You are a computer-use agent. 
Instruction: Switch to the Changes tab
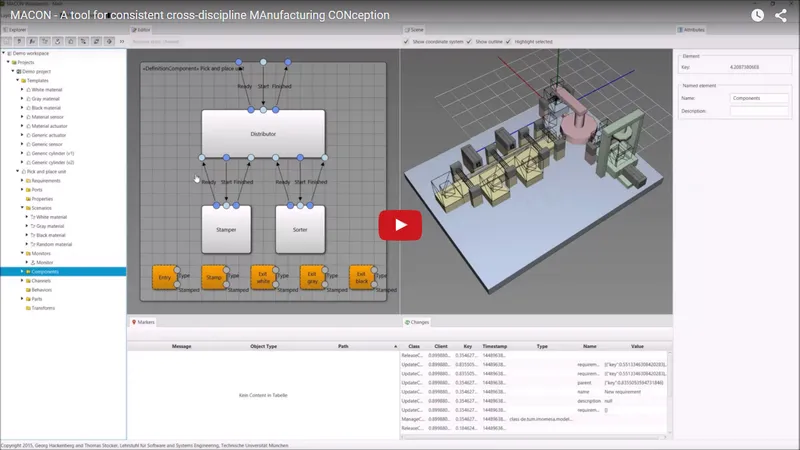click(x=417, y=322)
